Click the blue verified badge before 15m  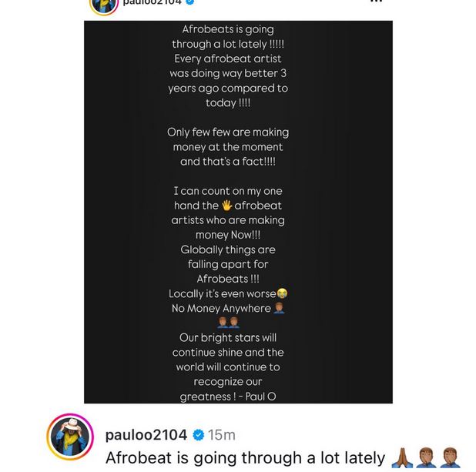[199, 435]
